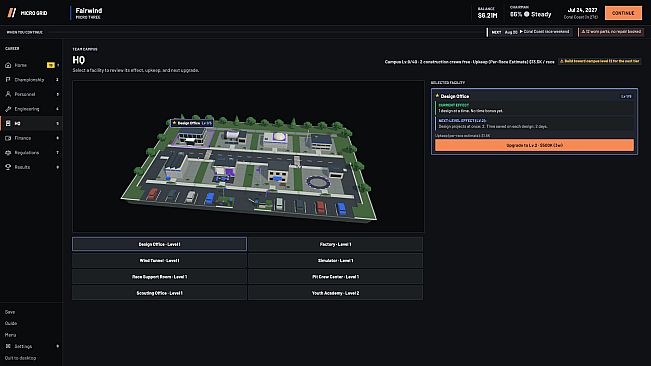Select the circular ring structure on campus map
651x366 pixels.
[x=317, y=182]
